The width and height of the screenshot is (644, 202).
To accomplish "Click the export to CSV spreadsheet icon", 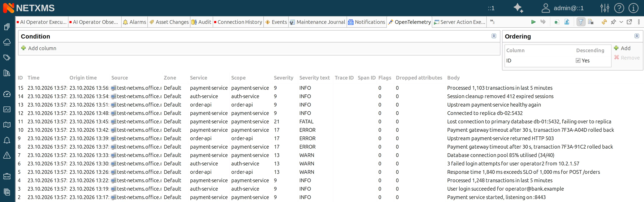I will click(557, 22).
